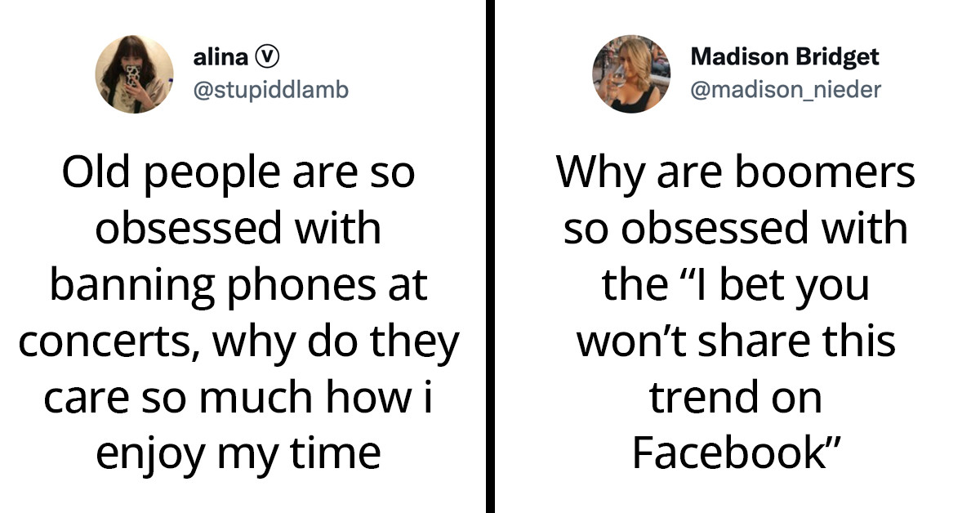Open alina's profile picture

(136, 73)
